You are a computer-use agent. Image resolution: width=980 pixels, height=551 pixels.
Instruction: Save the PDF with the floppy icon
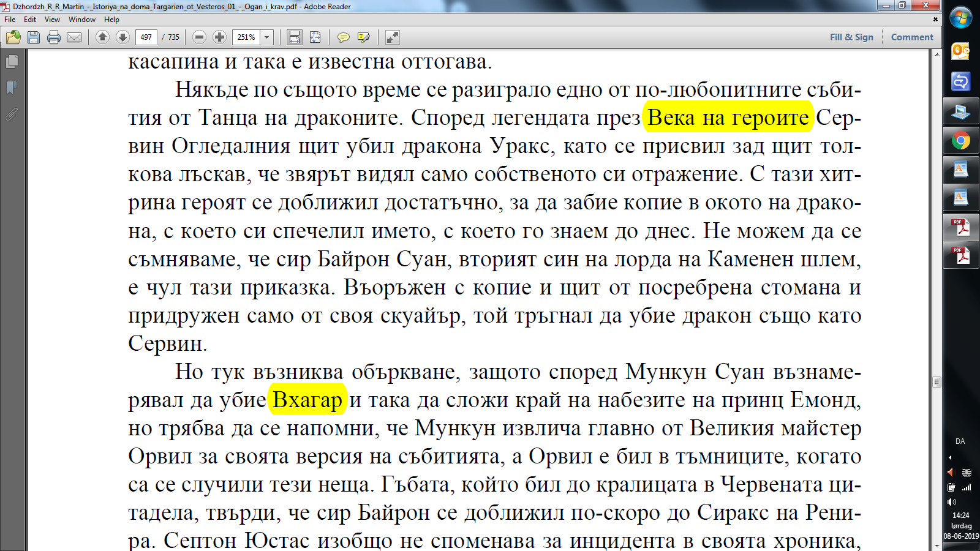click(x=34, y=37)
